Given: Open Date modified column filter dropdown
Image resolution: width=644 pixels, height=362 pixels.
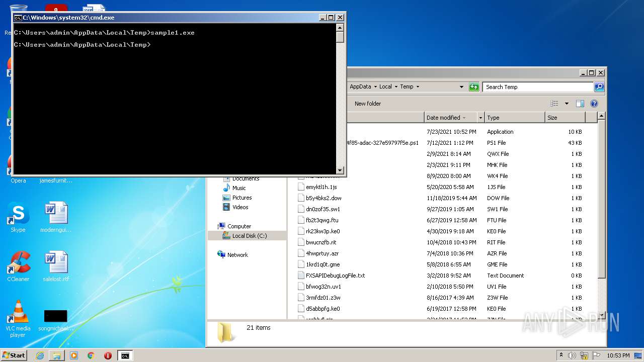Looking at the screenshot, I should [x=480, y=118].
